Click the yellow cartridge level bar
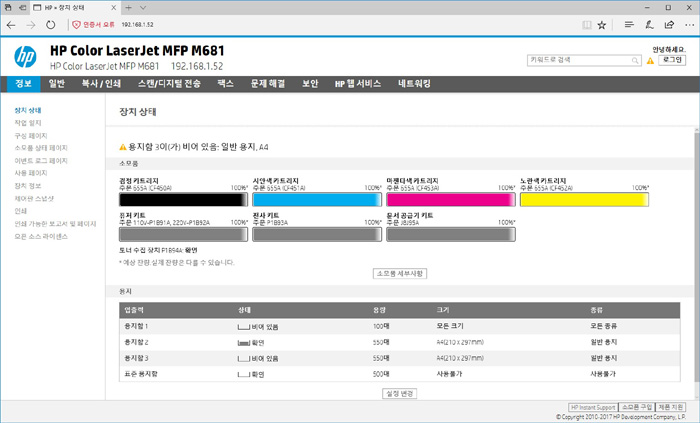This screenshot has height=423, width=700. pos(584,200)
